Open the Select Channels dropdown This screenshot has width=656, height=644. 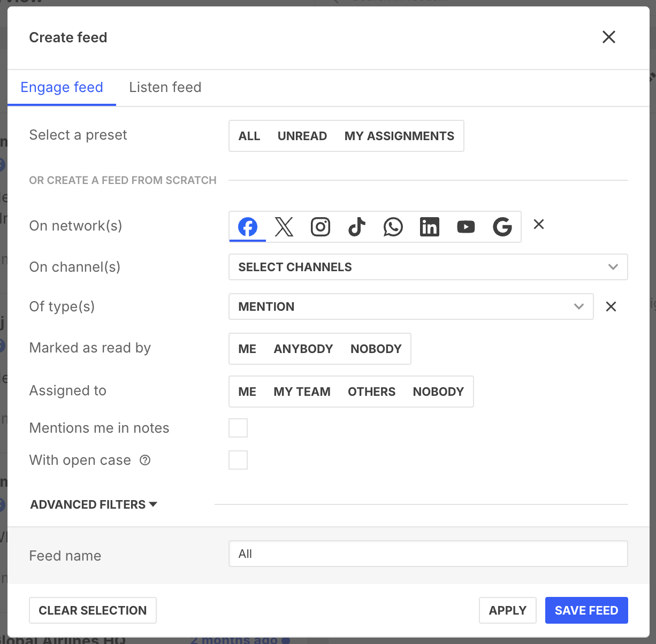428,267
